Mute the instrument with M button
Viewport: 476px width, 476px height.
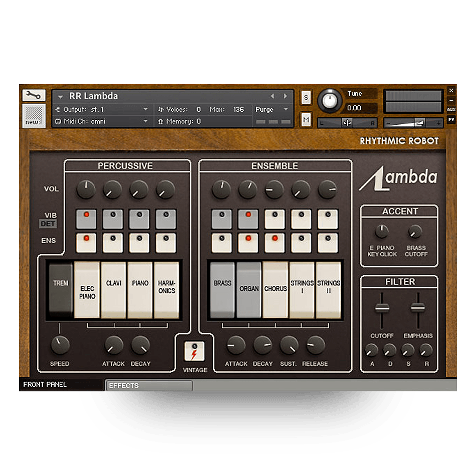coord(306,120)
